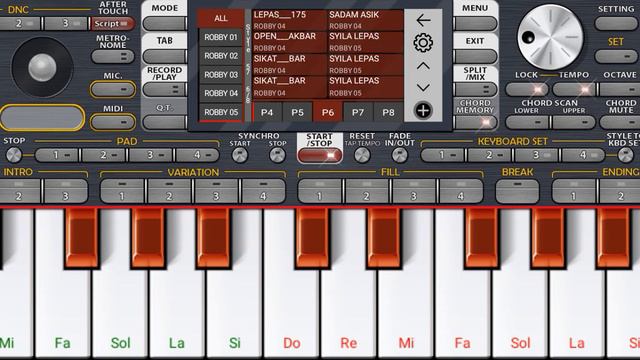Click the FADE IN/OUT knob

tap(400, 155)
